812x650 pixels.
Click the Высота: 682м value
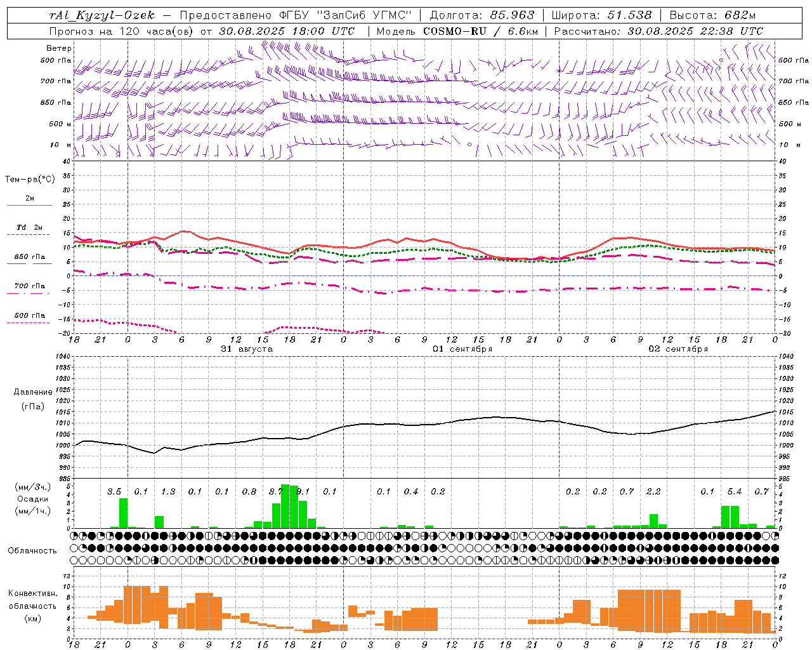point(713,15)
